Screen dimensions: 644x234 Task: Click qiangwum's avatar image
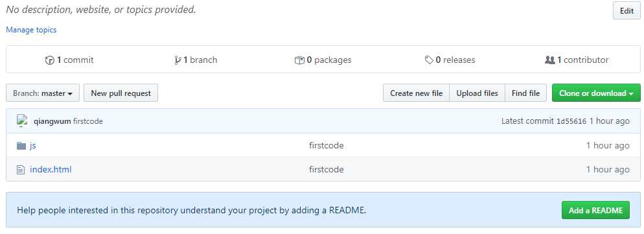[x=22, y=121]
